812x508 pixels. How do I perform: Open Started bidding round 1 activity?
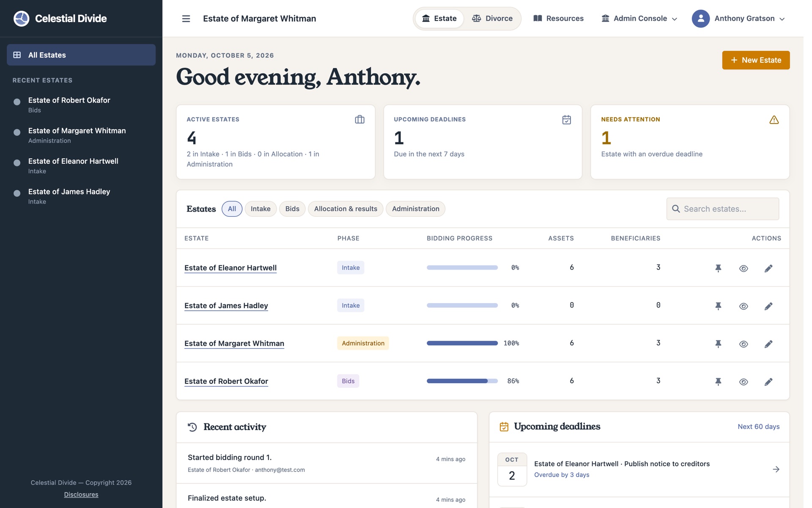tap(326, 463)
